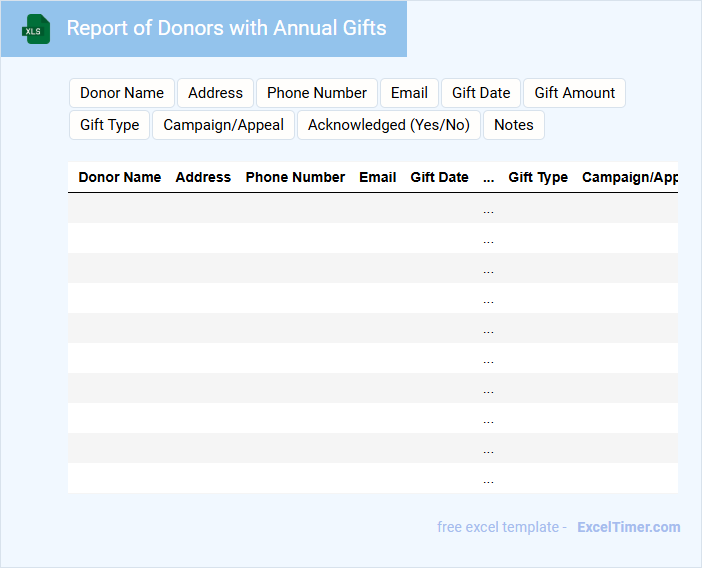Click the Report of Donors title banner

click(226, 28)
